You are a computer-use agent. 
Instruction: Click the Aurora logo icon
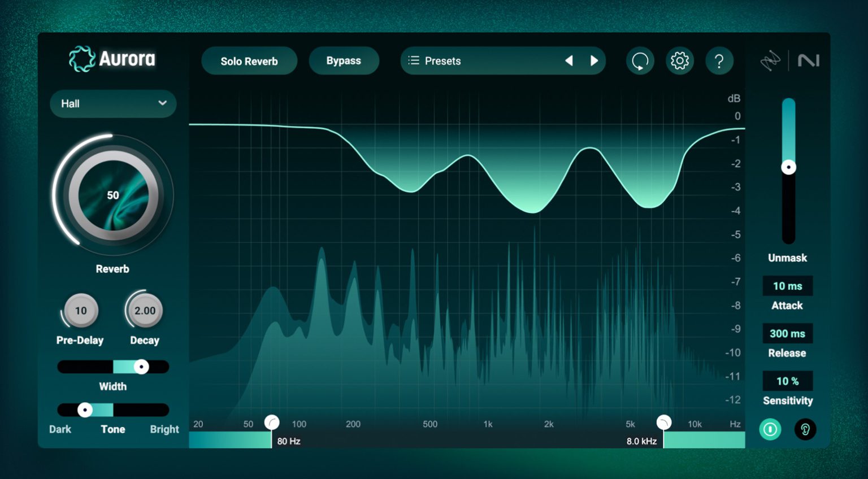(82, 59)
